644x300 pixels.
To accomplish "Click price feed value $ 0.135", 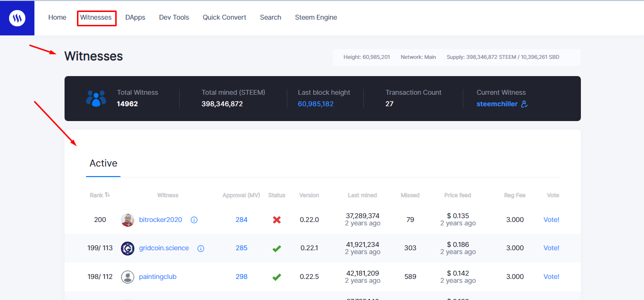I will 458,216.
